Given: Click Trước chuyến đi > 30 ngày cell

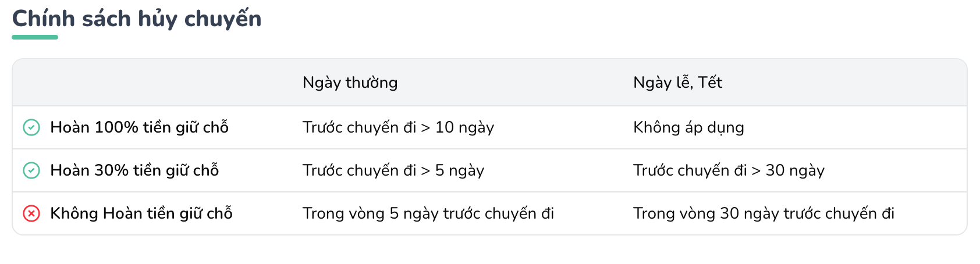Looking at the screenshot, I should click(729, 170).
